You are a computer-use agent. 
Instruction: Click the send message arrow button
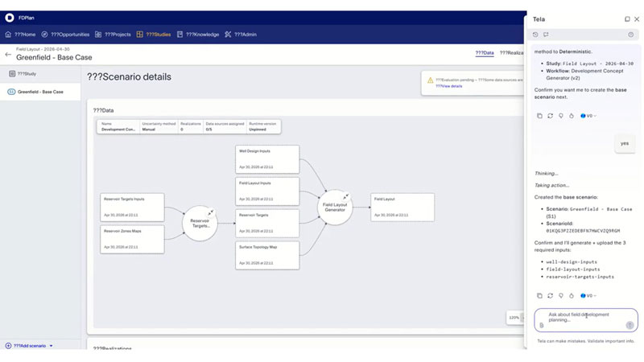point(630,325)
